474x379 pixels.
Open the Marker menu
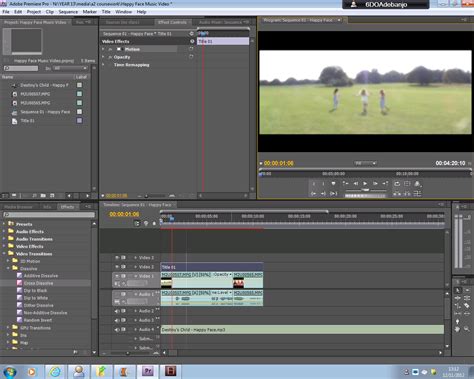(x=90, y=12)
